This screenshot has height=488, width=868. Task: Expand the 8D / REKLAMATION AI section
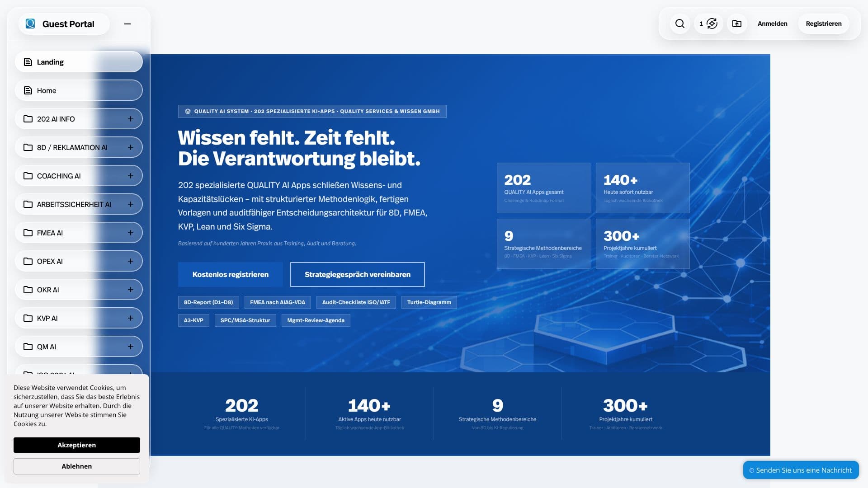tap(131, 147)
